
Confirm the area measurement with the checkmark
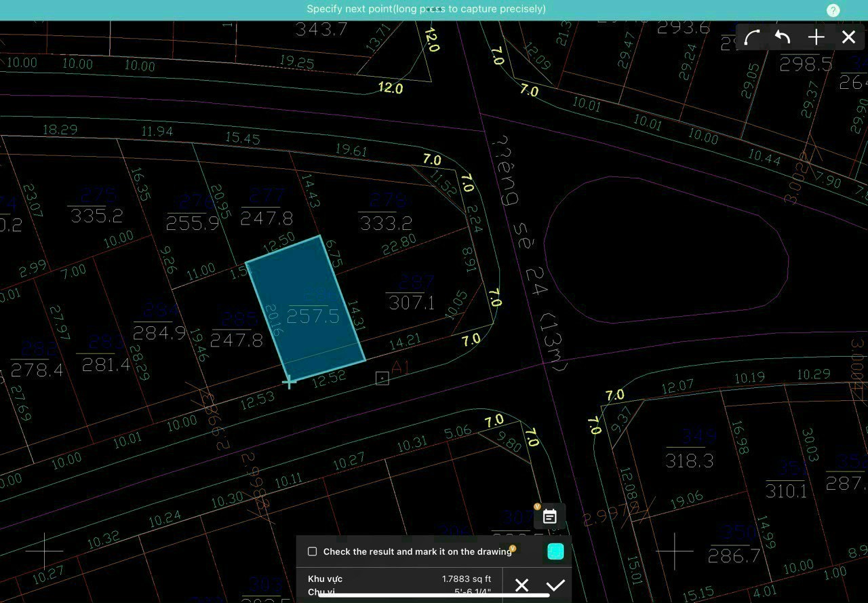click(x=555, y=585)
